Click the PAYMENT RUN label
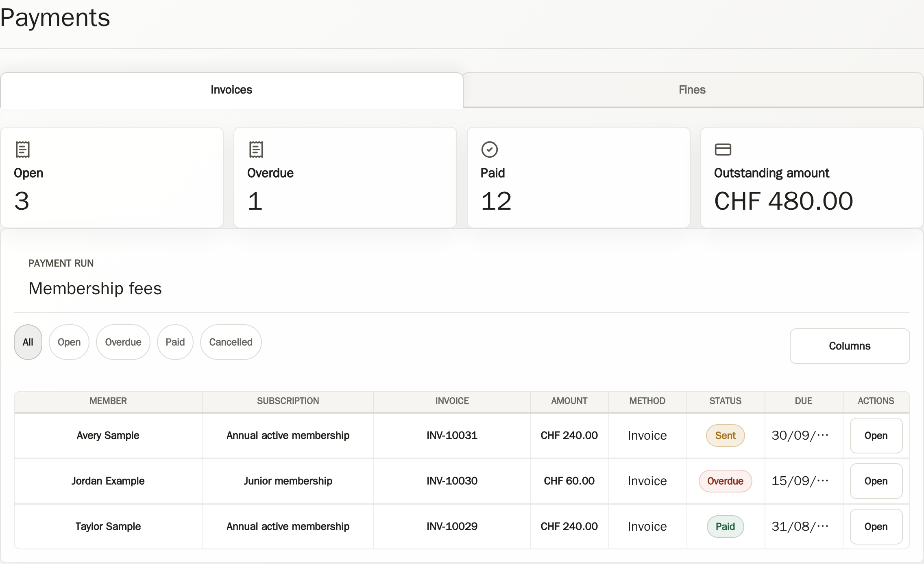The width and height of the screenshot is (924, 564). pos(61,263)
